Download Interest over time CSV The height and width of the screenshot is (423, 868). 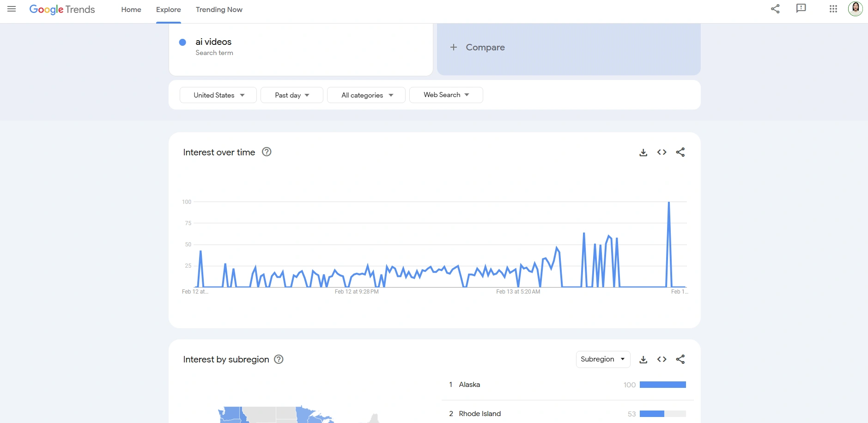tap(643, 152)
